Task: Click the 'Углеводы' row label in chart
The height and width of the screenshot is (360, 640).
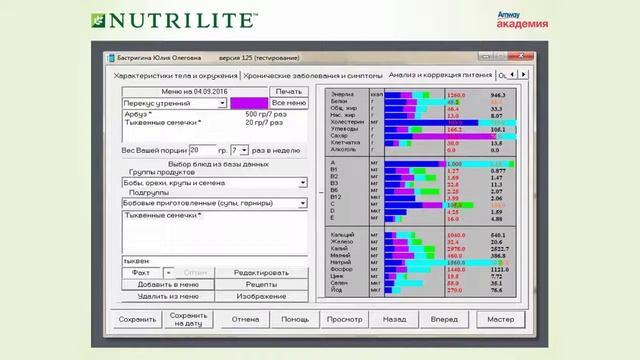Action: 344,129
